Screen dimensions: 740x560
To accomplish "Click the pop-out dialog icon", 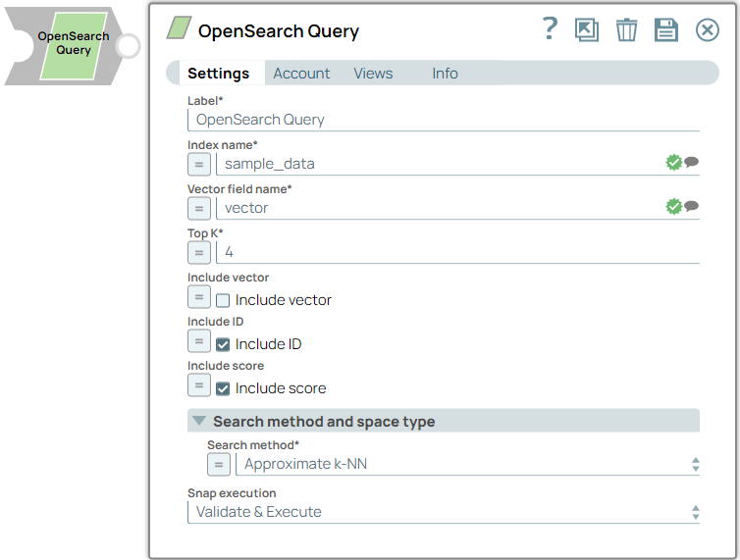I will pos(587,30).
